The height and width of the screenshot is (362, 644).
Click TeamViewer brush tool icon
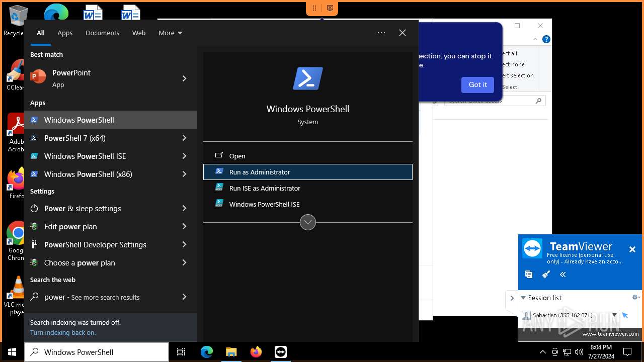(x=546, y=274)
